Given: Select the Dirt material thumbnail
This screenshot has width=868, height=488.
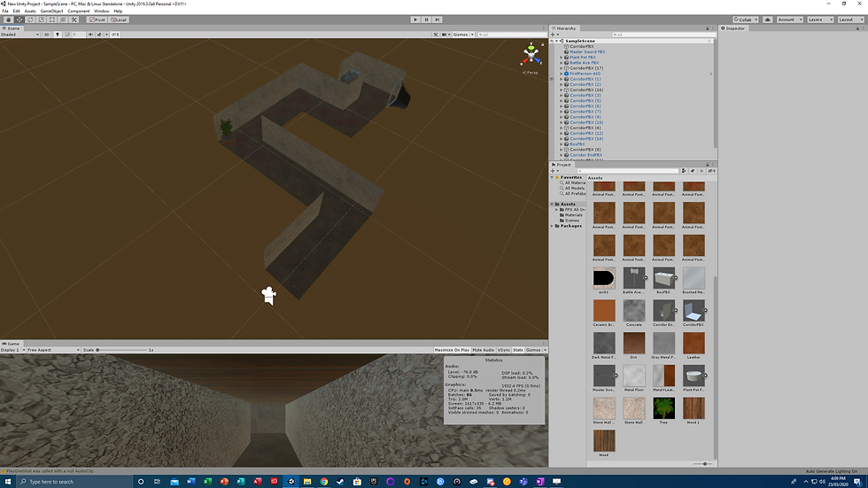Looking at the screenshot, I should (x=634, y=343).
